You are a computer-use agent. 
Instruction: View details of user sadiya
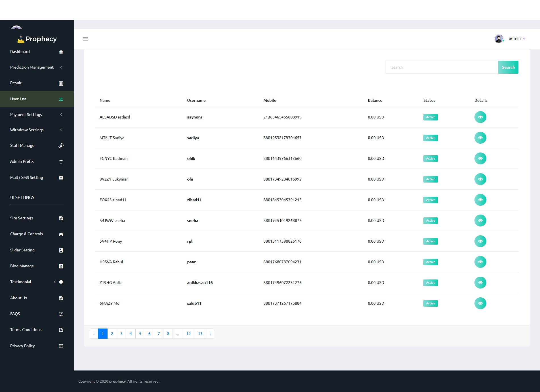point(480,138)
